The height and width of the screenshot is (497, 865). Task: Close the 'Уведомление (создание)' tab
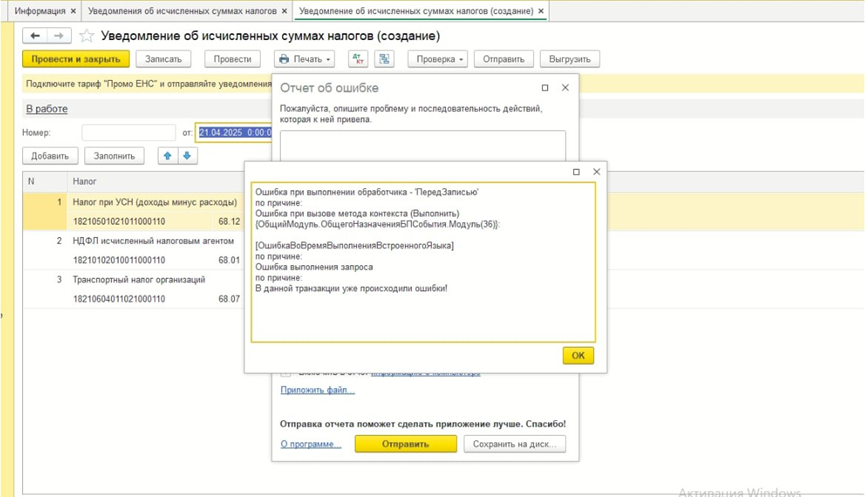click(x=541, y=11)
